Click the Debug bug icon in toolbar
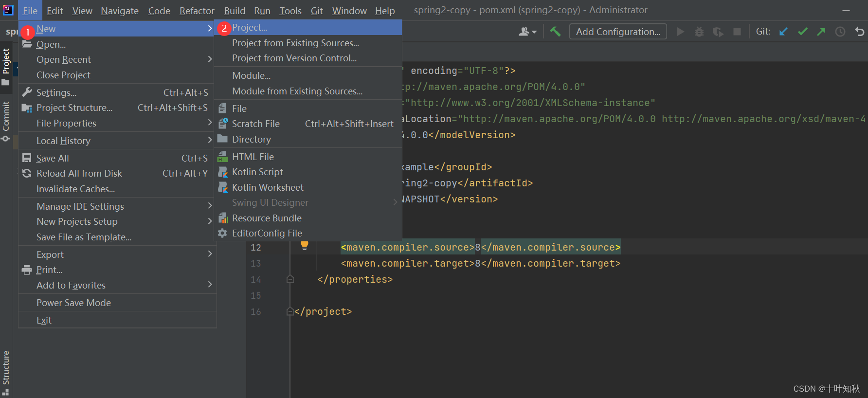This screenshot has height=398, width=868. 699,32
